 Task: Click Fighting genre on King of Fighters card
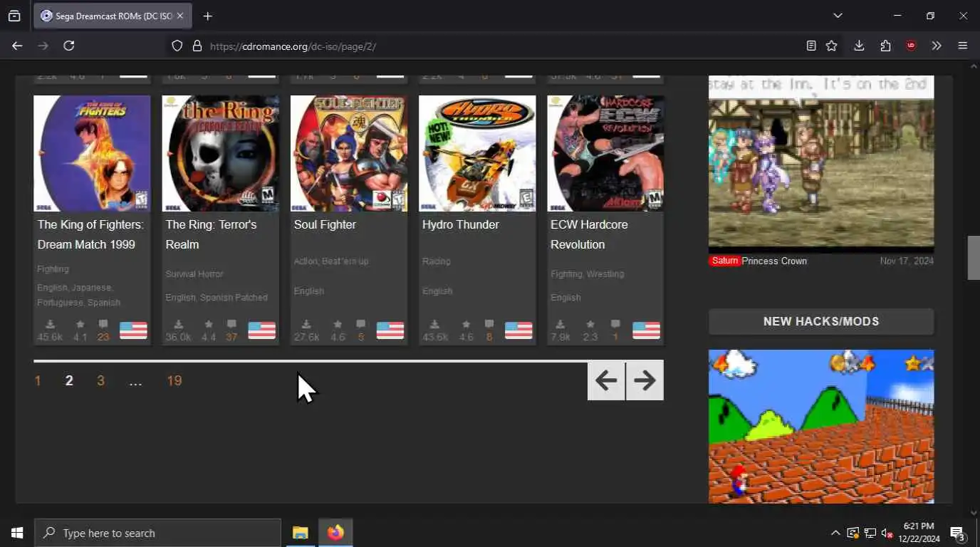tap(53, 269)
